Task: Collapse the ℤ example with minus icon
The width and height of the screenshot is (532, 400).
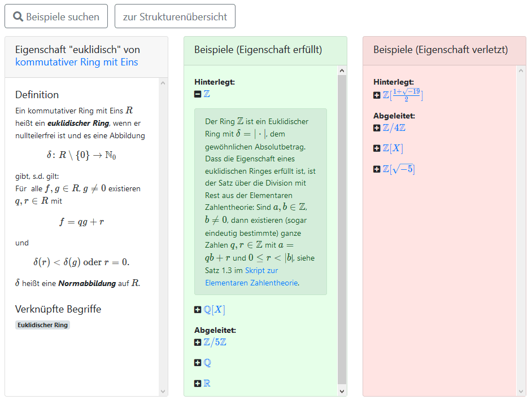Action: pyautogui.click(x=198, y=94)
